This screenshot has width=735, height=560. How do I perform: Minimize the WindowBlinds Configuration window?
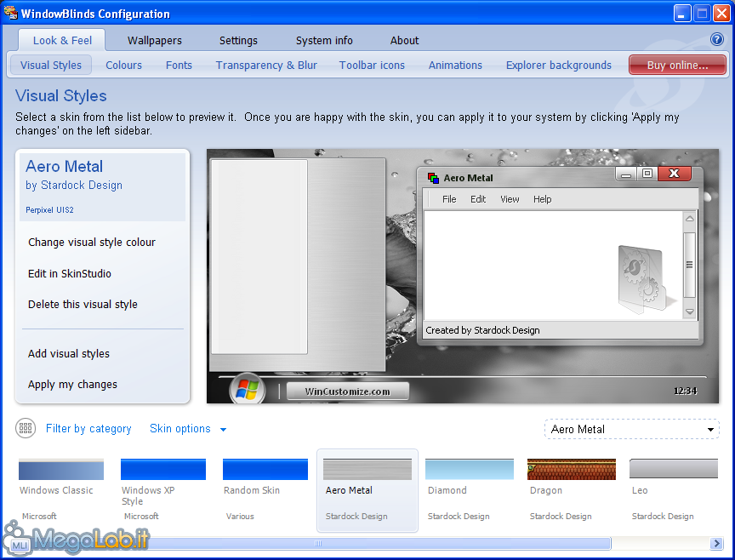pos(682,13)
